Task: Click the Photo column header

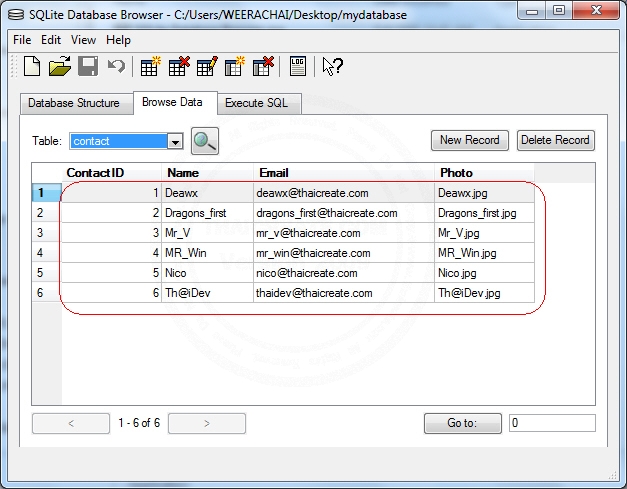Action: click(484, 173)
